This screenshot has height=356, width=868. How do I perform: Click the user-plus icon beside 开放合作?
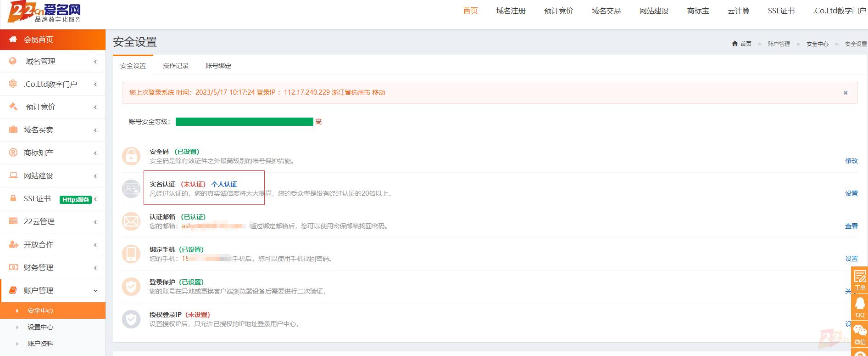(13, 244)
